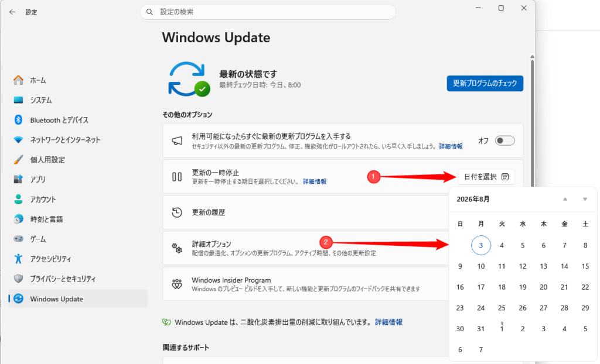Open ネットワークとインターネット settings
The width and height of the screenshot is (600, 364).
click(x=78, y=140)
